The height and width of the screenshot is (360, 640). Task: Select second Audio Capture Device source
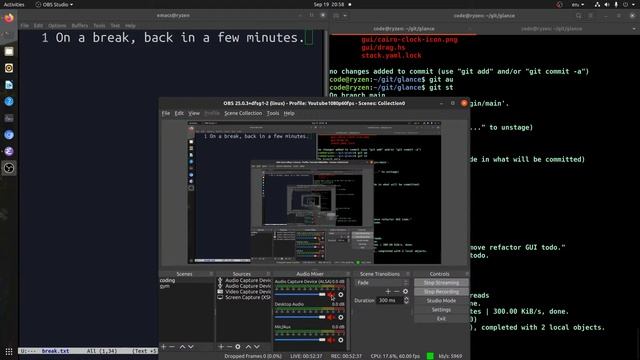click(244, 286)
